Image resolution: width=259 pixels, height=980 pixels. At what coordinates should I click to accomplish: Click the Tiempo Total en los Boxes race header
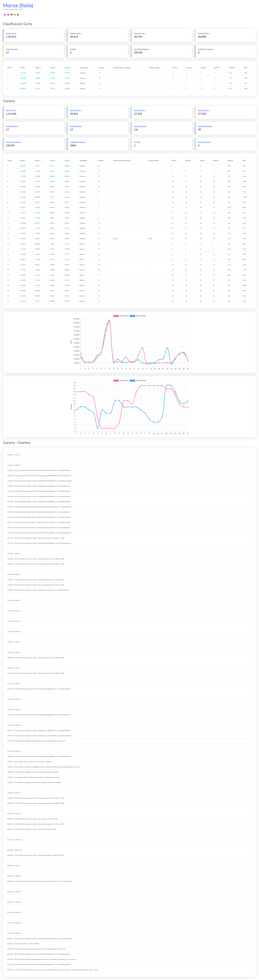(x=121, y=161)
